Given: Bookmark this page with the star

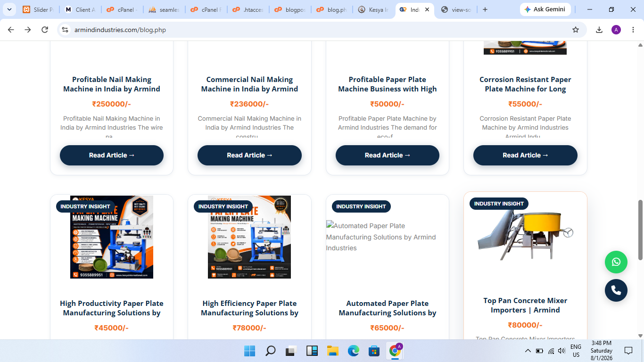Looking at the screenshot, I should coord(576,30).
